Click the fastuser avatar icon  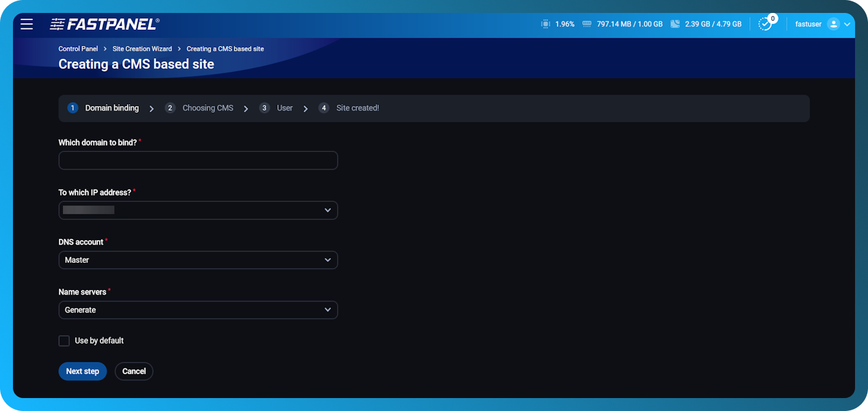(x=832, y=24)
